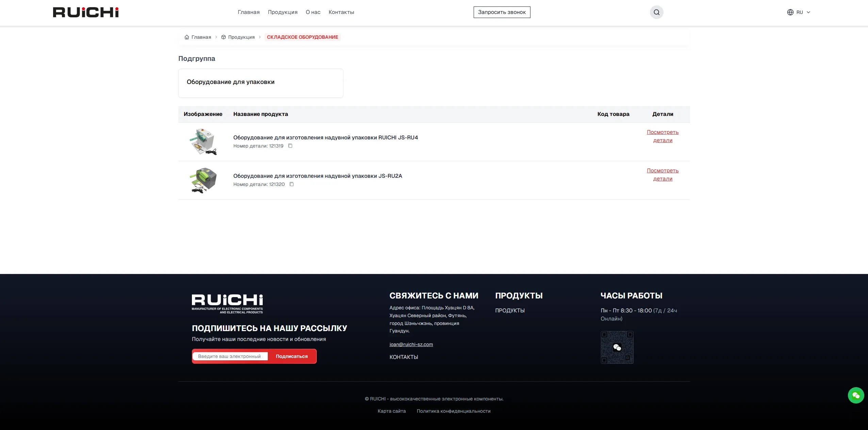
Task: Open product name JS-RU2A
Action: pos(318,176)
